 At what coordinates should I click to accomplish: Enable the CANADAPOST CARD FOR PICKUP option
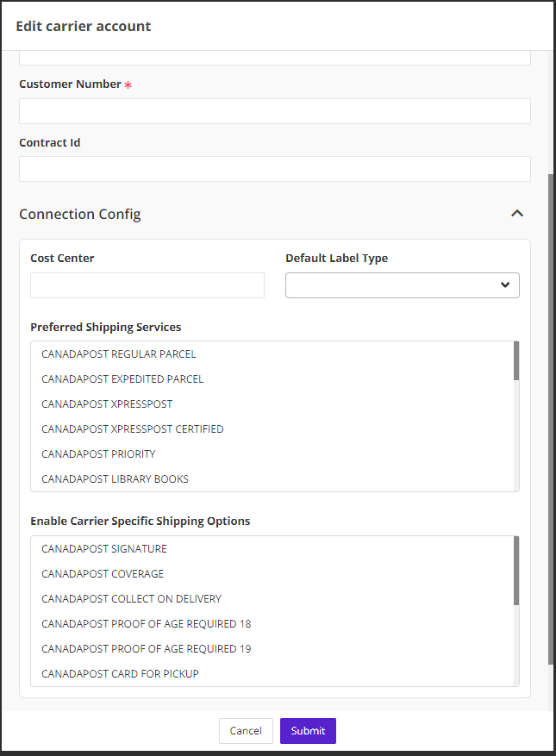(x=120, y=673)
